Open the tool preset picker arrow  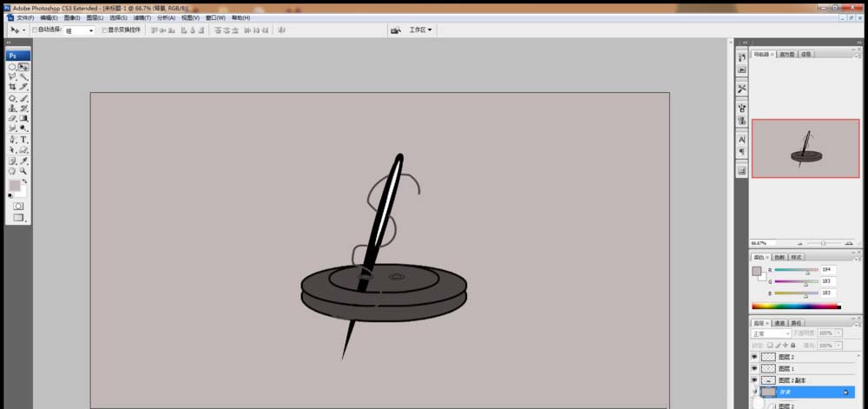point(23,30)
